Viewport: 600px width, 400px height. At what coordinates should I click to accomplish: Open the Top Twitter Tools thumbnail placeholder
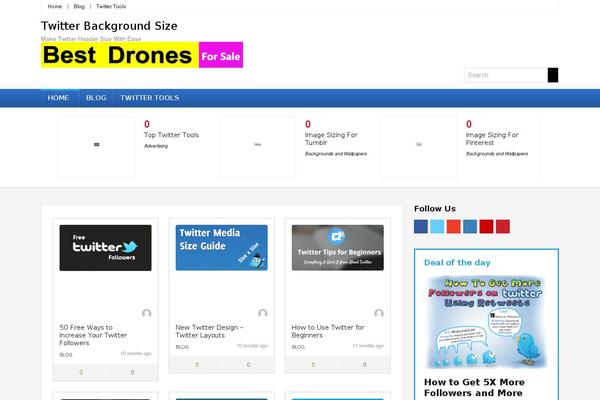(x=96, y=147)
